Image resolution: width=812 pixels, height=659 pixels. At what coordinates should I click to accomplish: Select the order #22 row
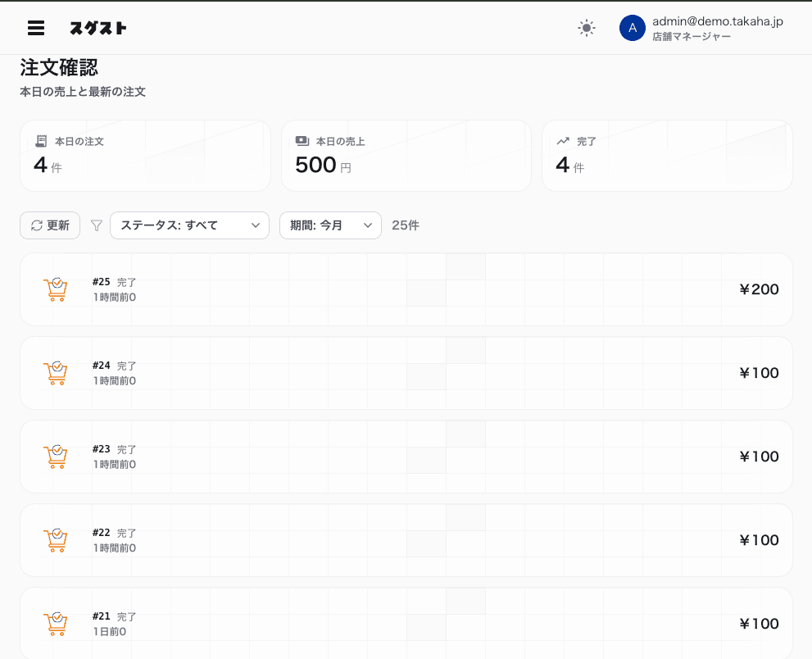point(406,540)
